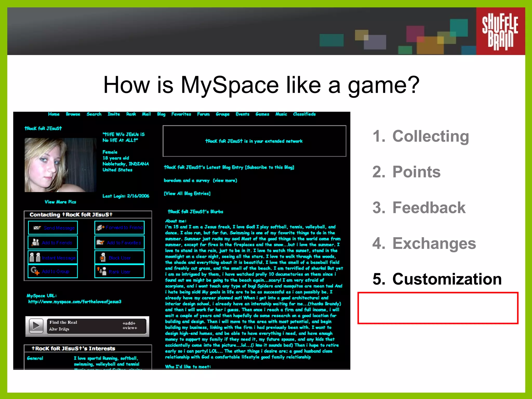The image size is (532, 399).
Task: Open the Classifieds menu item
Action: click(x=304, y=114)
